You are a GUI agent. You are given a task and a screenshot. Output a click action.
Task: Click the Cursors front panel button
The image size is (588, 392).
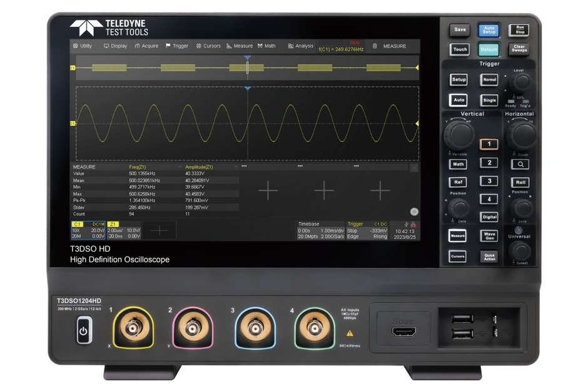click(458, 257)
